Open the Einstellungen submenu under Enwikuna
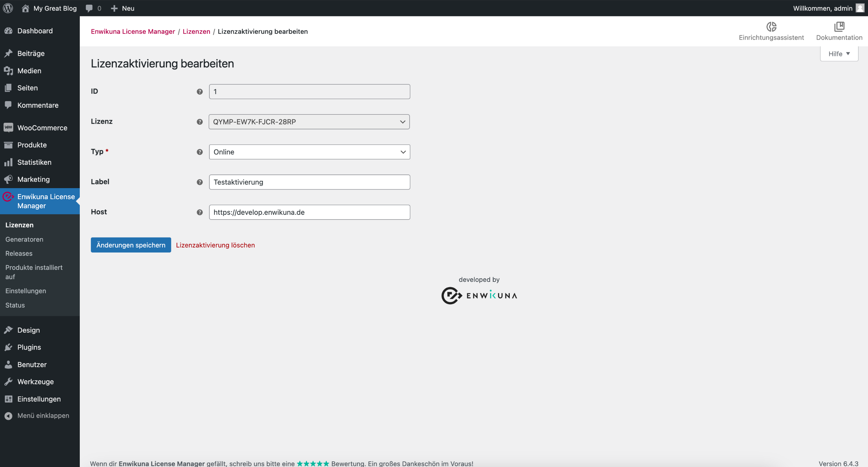 pyautogui.click(x=26, y=291)
